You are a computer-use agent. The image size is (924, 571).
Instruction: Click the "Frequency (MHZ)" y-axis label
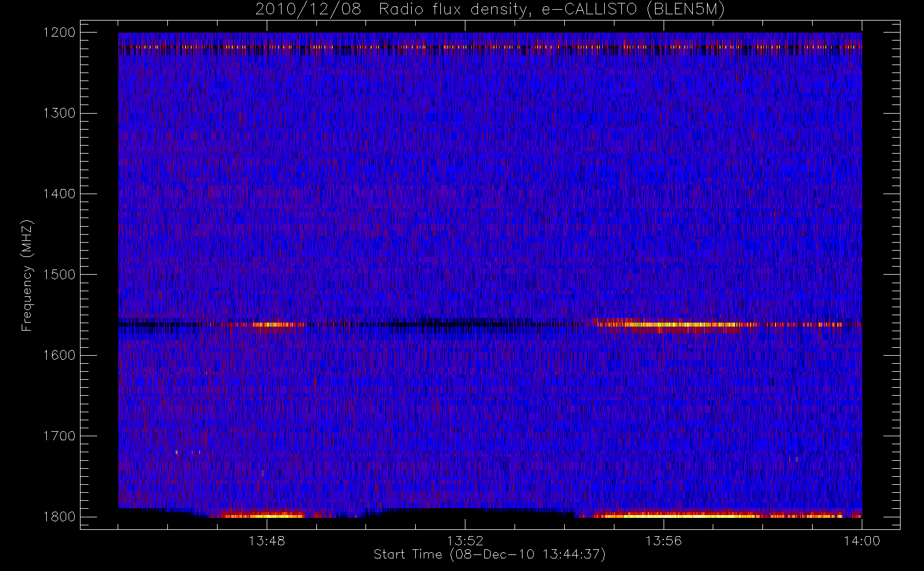pos(27,275)
